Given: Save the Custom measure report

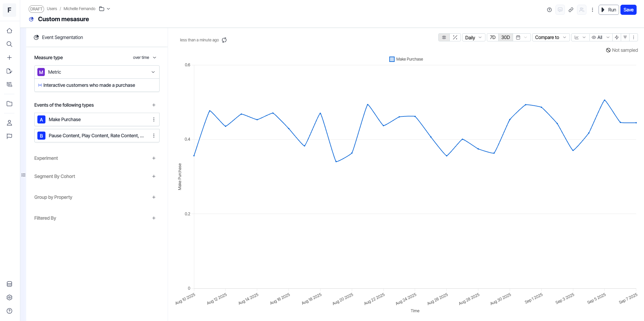Looking at the screenshot, I should (628, 10).
